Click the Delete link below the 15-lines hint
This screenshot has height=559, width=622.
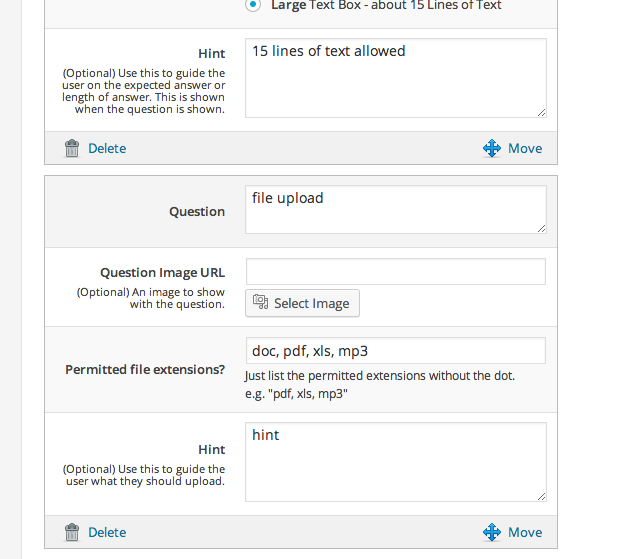click(107, 148)
